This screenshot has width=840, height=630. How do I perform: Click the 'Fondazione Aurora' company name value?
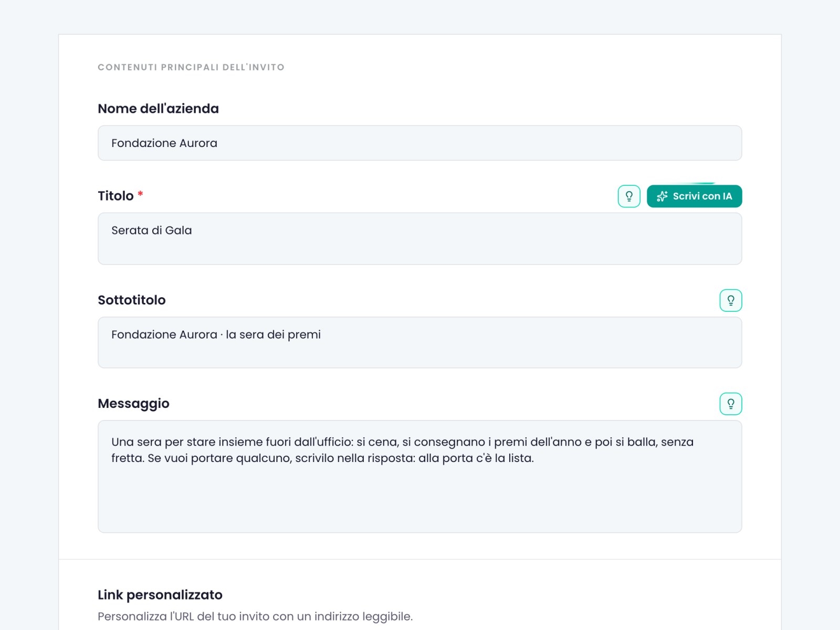[x=164, y=143]
